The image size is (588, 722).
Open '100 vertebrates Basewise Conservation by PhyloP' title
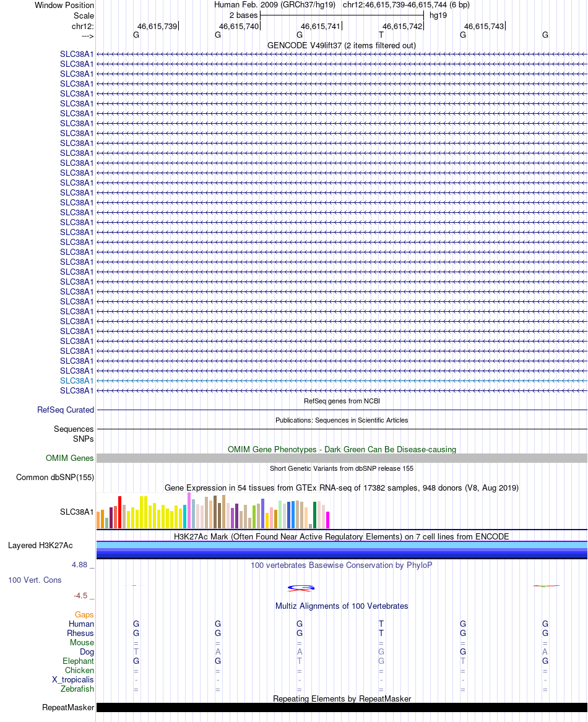pyautogui.click(x=342, y=565)
